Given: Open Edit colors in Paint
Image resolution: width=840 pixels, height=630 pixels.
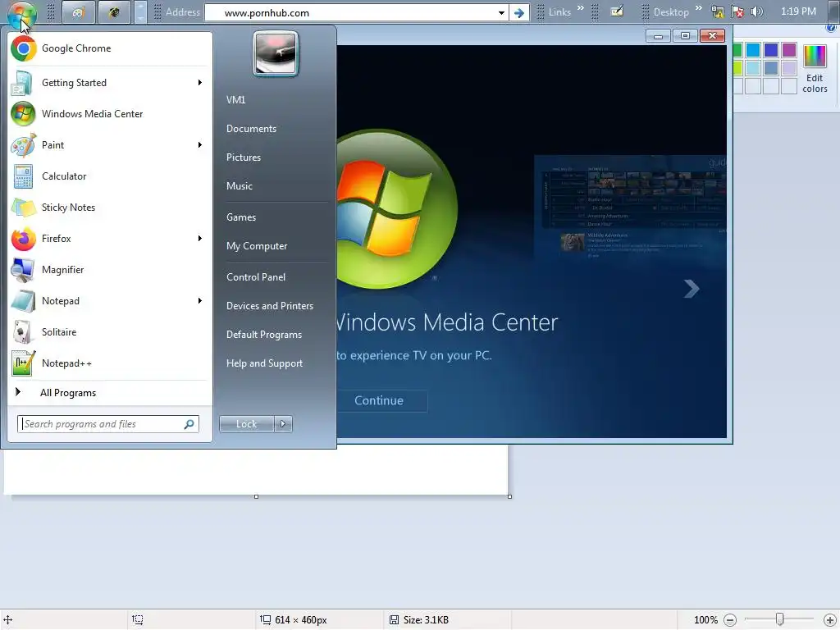Looking at the screenshot, I should click(815, 69).
